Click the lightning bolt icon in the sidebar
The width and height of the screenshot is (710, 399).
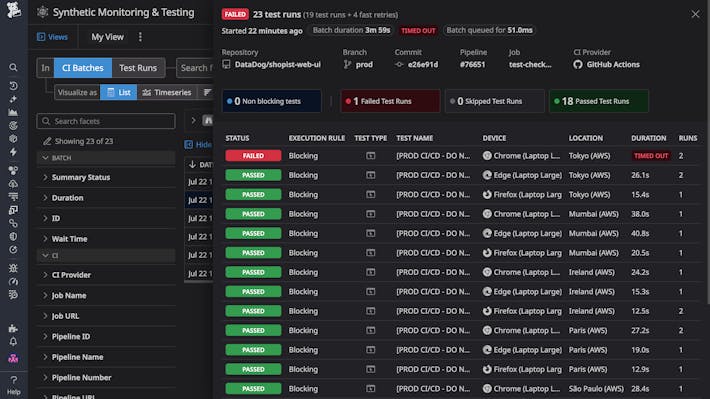(x=13, y=152)
